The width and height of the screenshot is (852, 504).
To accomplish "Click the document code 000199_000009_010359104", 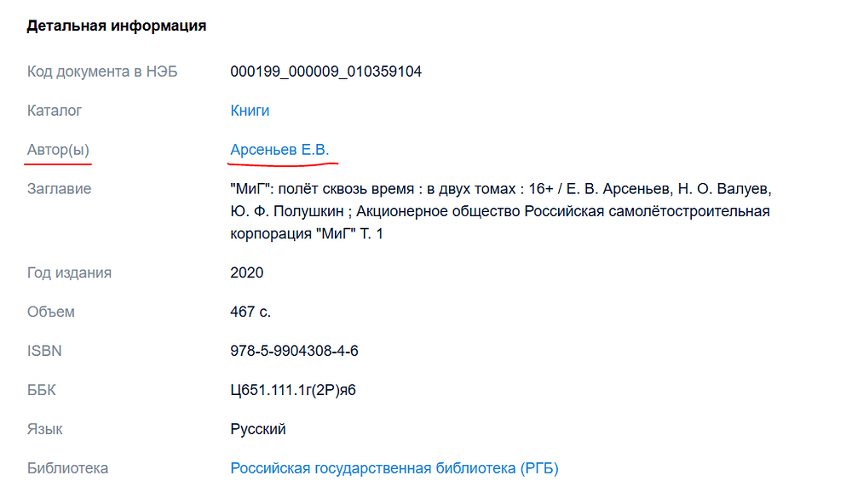I will point(325,72).
